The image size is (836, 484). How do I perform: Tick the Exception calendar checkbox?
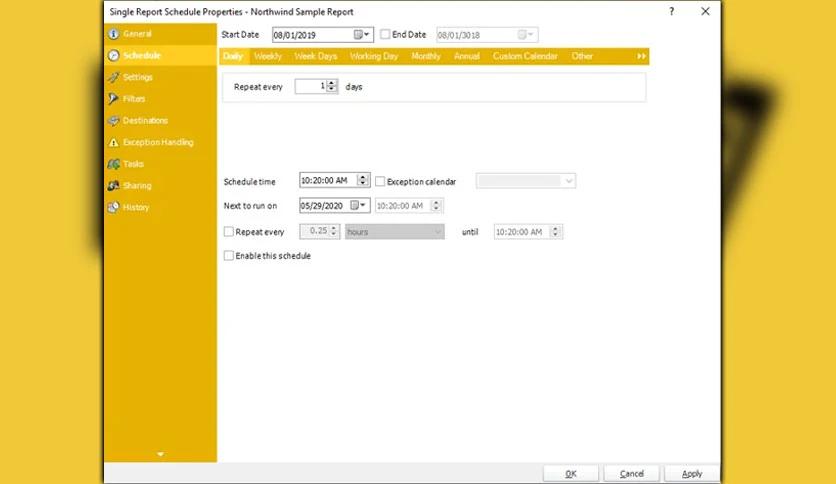coord(380,182)
